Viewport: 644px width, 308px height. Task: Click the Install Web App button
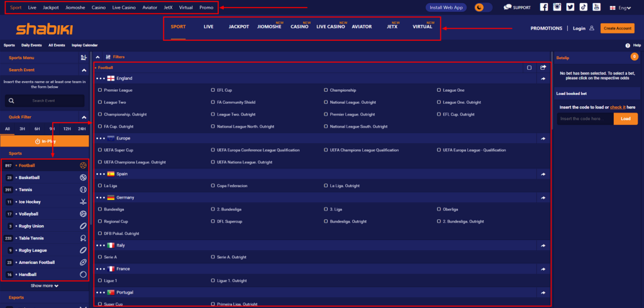pos(446,8)
